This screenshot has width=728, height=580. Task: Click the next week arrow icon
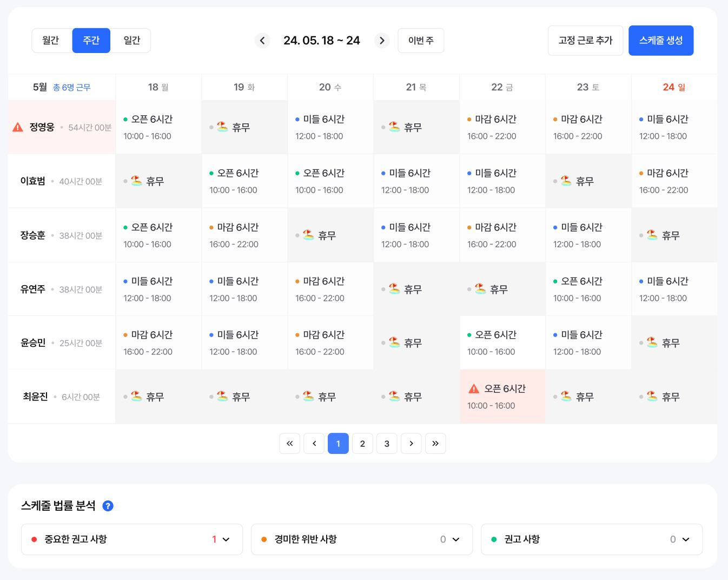382,41
